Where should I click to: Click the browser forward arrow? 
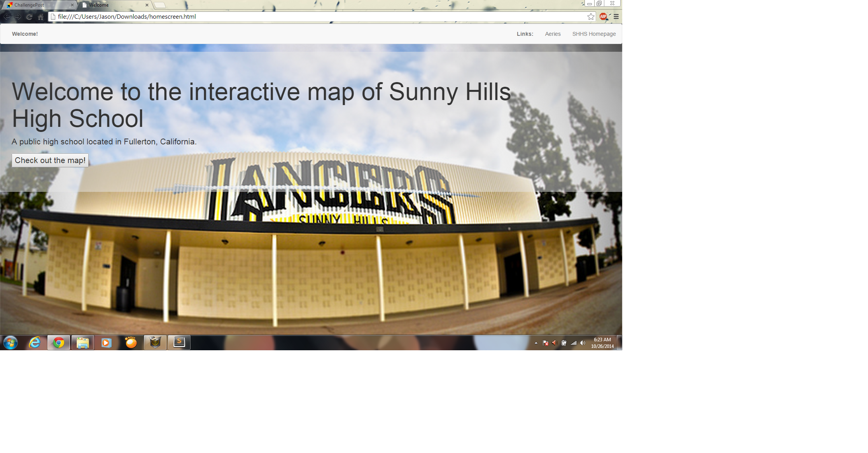click(x=18, y=17)
